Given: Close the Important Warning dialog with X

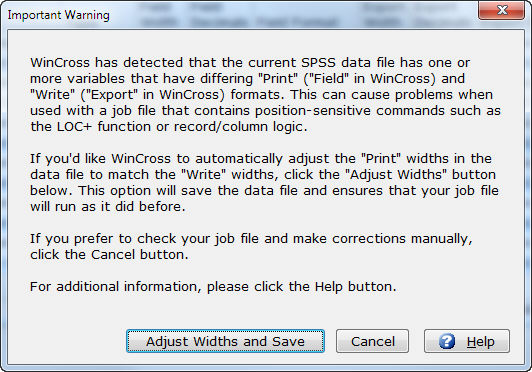Looking at the screenshot, I should pos(502,10).
